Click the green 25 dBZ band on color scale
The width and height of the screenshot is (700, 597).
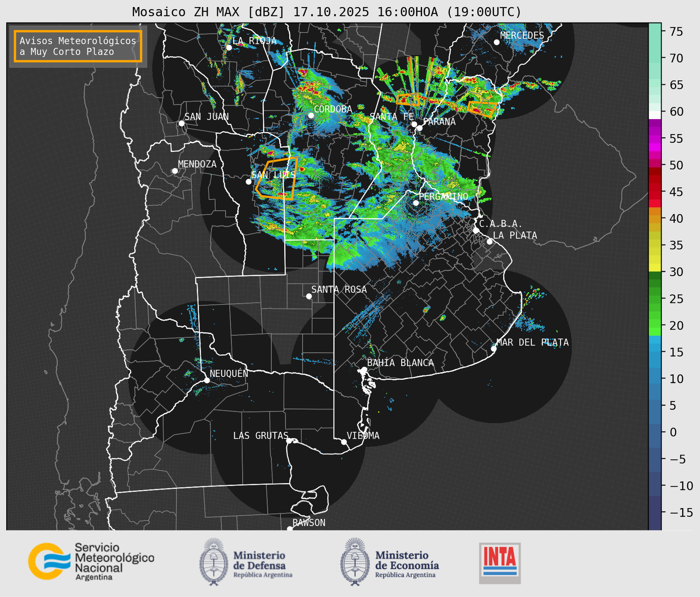tap(655, 298)
